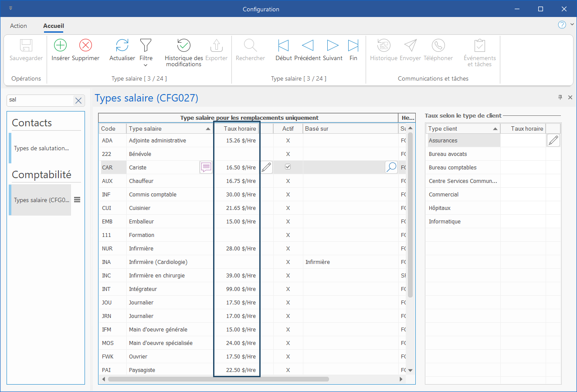
Task: Open Types de salutation in sidebar
Action: [41, 148]
